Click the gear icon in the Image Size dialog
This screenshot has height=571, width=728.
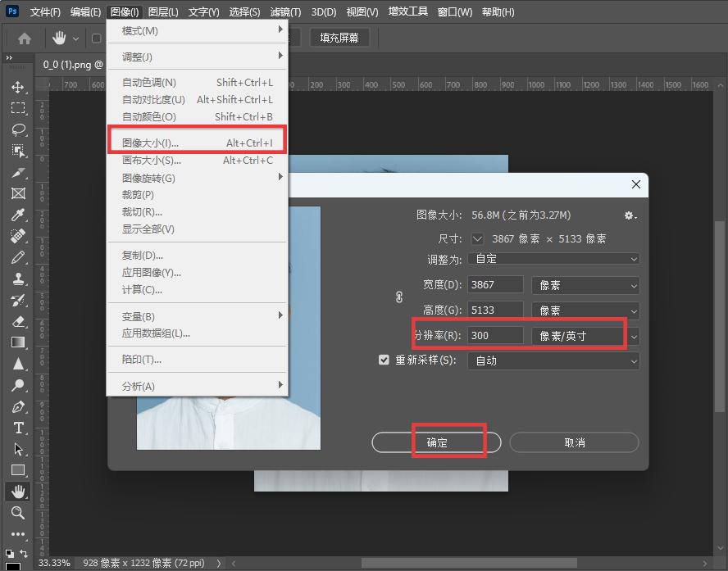click(630, 215)
